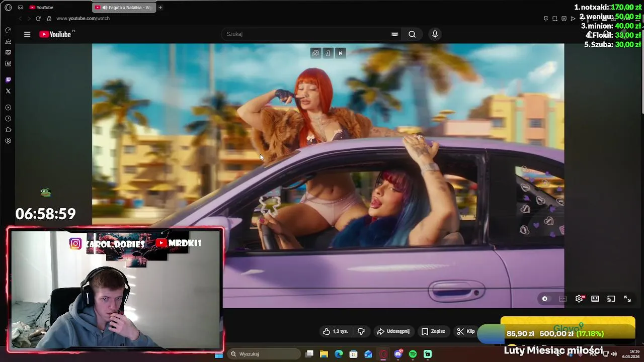Open the X (Twitter) panel in the sidebar
The height and width of the screenshot is (362, 644).
(x=8, y=91)
